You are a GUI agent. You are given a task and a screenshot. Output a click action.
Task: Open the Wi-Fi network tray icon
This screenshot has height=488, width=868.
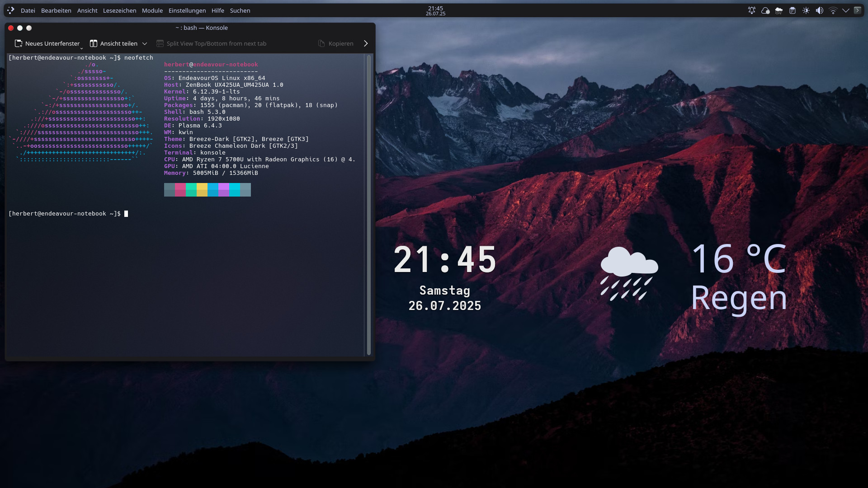833,10
